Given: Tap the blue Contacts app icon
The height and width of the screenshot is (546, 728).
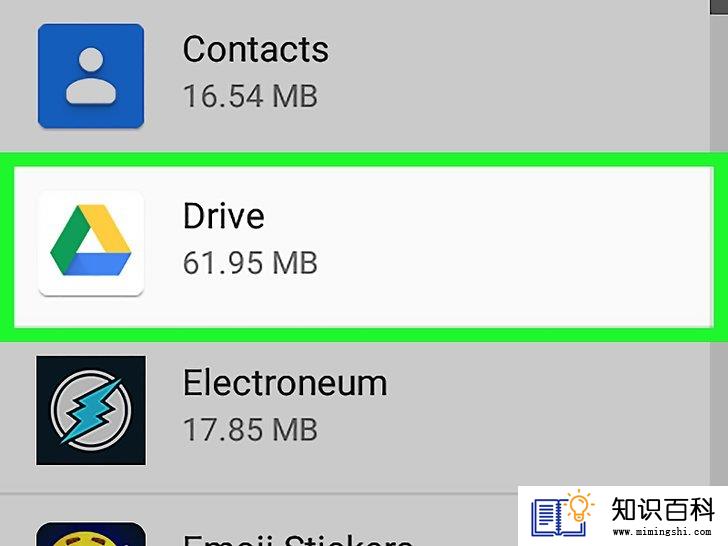Looking at the screenshot, I should [x=91, y=76].
